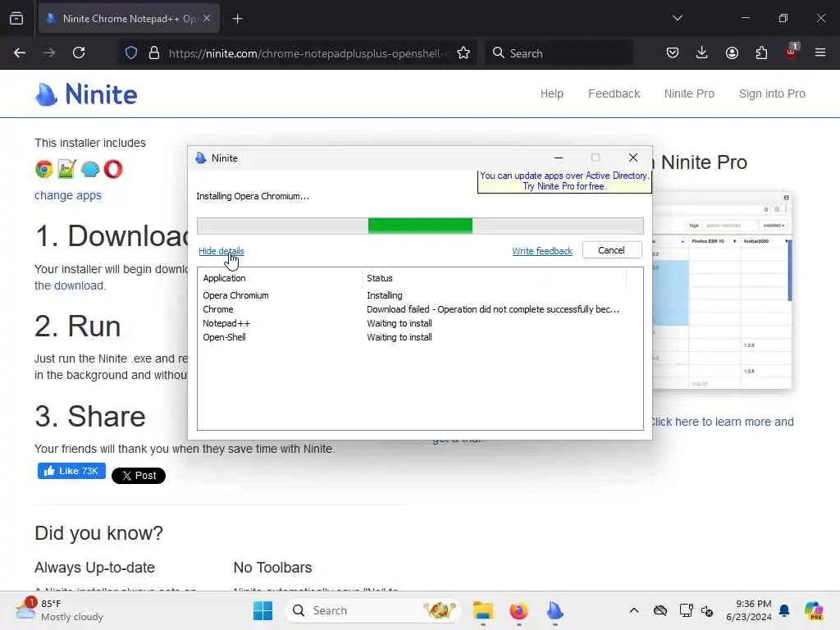The height and width of the screenshot is (630, 840).
Task: Click the Ninite logo on page
Action: pos(85,94)
